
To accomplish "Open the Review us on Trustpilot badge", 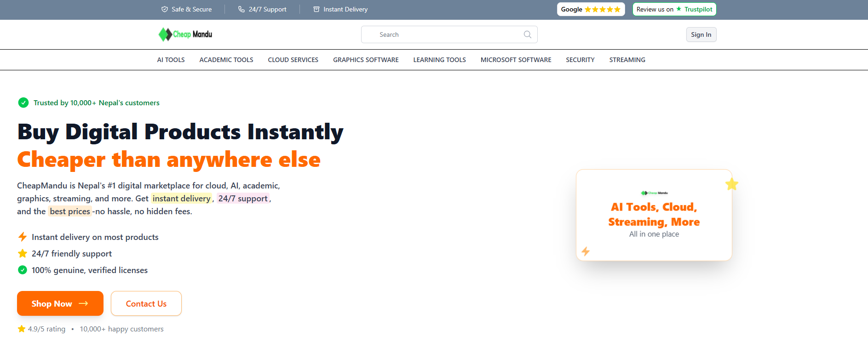I will [674, 9].
